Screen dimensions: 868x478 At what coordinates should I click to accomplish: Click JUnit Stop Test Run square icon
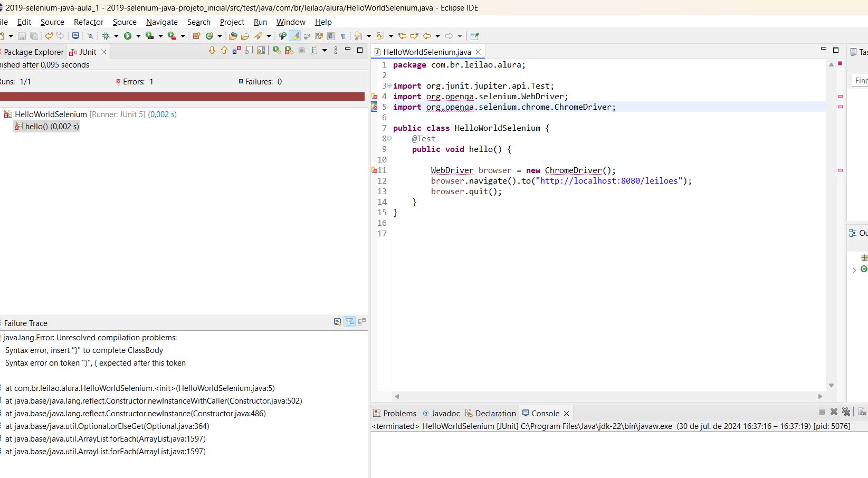pos(301,50)
